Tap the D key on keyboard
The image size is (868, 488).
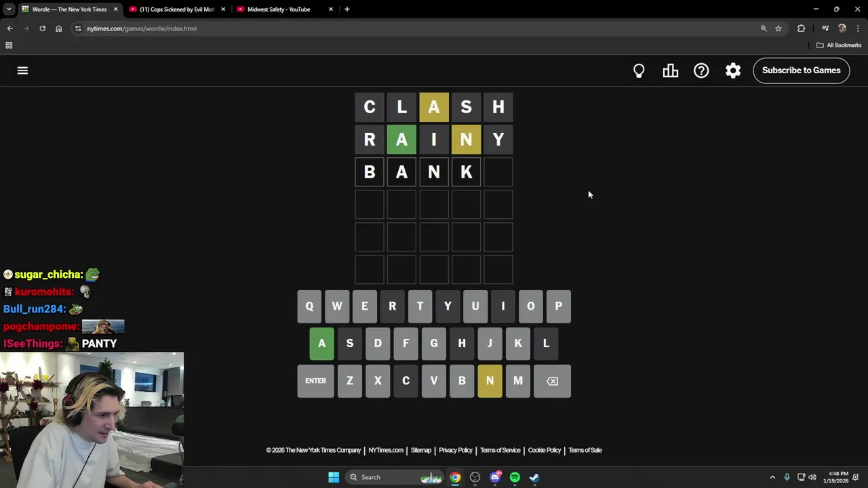[378, 344]
